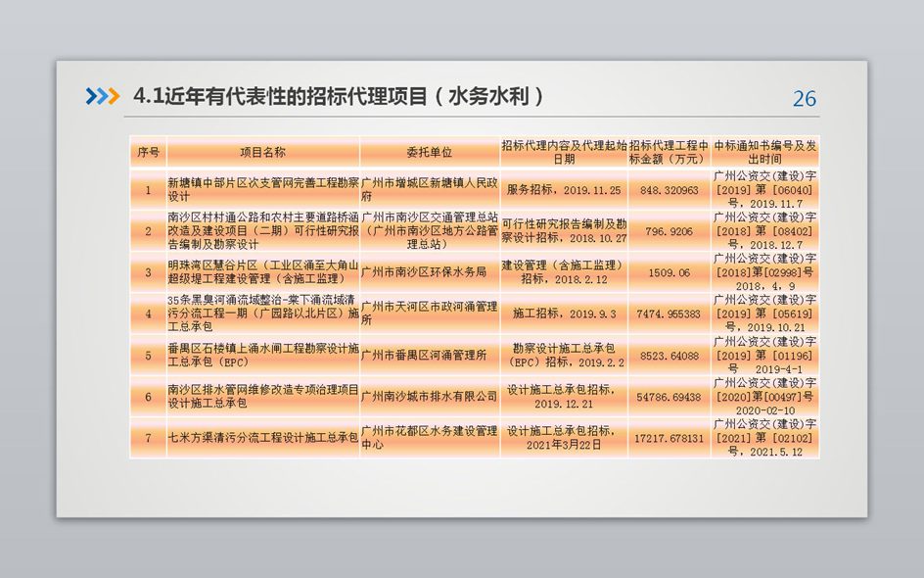
Task: Select the '序号' header cell
Action: pos(148,152)
